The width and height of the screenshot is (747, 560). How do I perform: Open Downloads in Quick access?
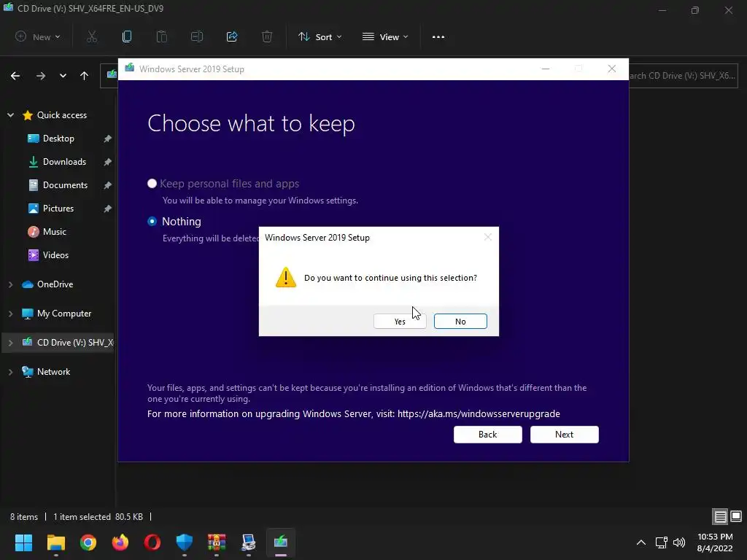pos(64,162)
